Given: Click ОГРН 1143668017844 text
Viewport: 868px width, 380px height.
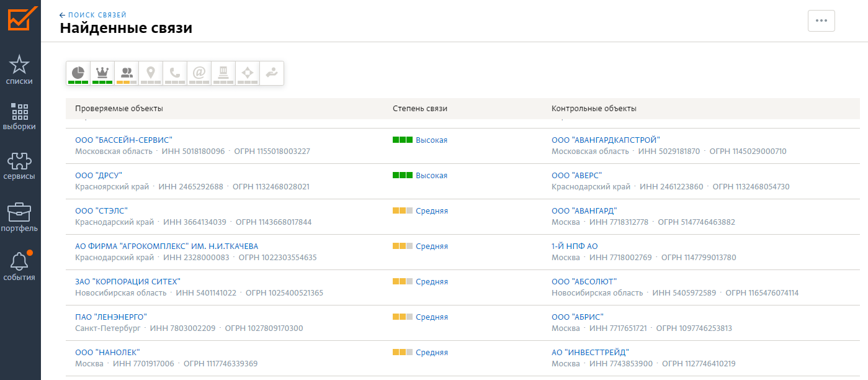Looking at the screenshot, I should tap(274, 222).
